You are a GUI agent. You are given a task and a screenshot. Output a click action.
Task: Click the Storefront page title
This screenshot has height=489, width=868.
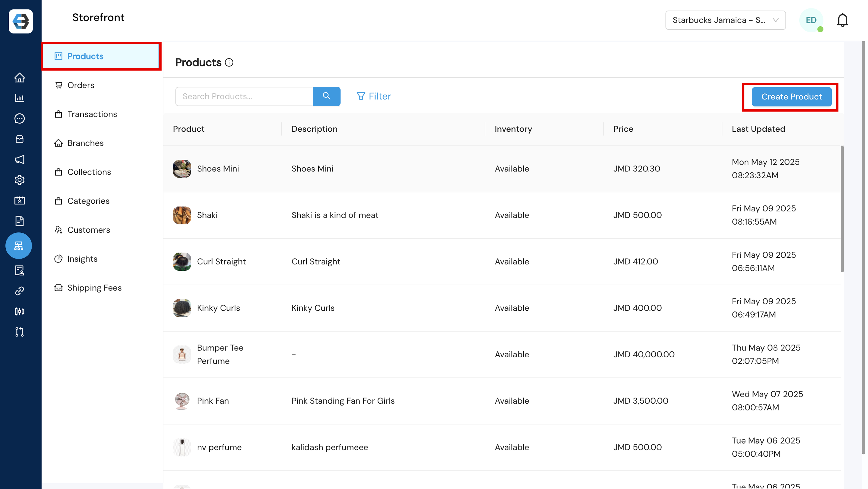98,17
